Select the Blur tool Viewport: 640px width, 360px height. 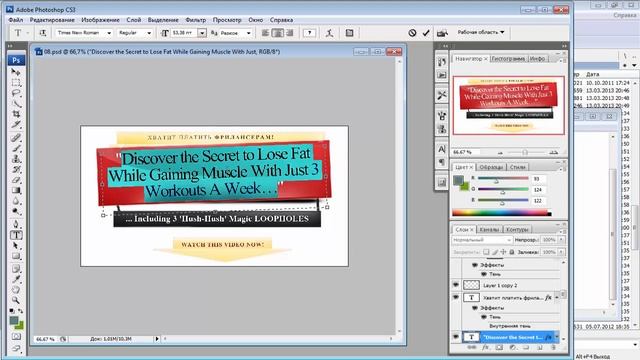(16, 201)
